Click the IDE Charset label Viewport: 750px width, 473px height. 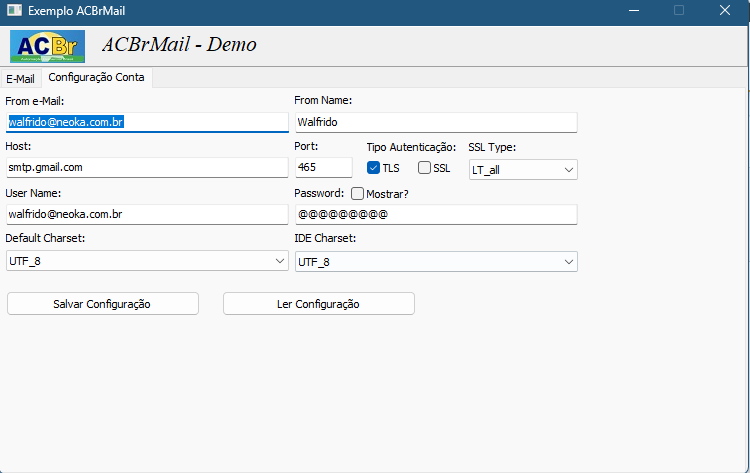325,238
